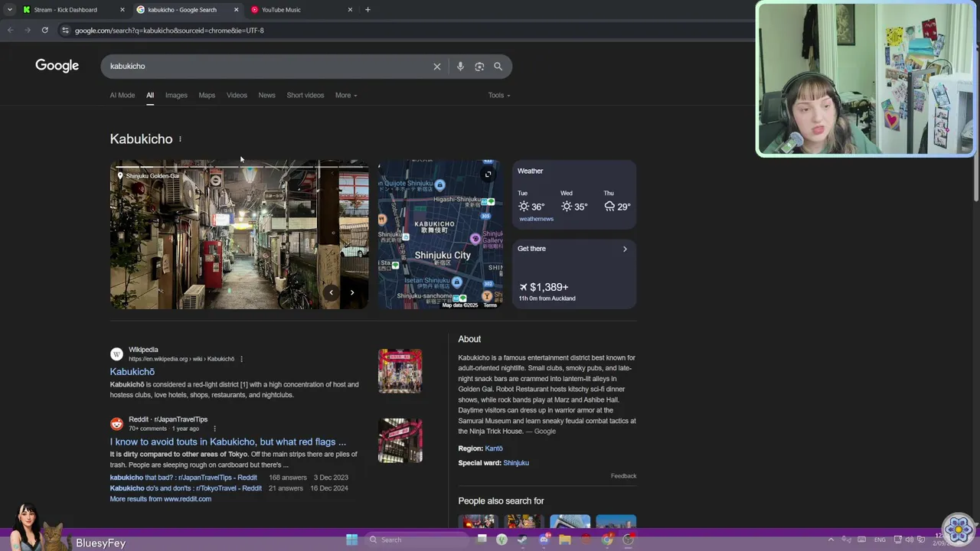Open 'Kabukicho do's and don'ts' Reddit sublink
Viewport: 980px width, 551px height.
[x=186, y=488]
